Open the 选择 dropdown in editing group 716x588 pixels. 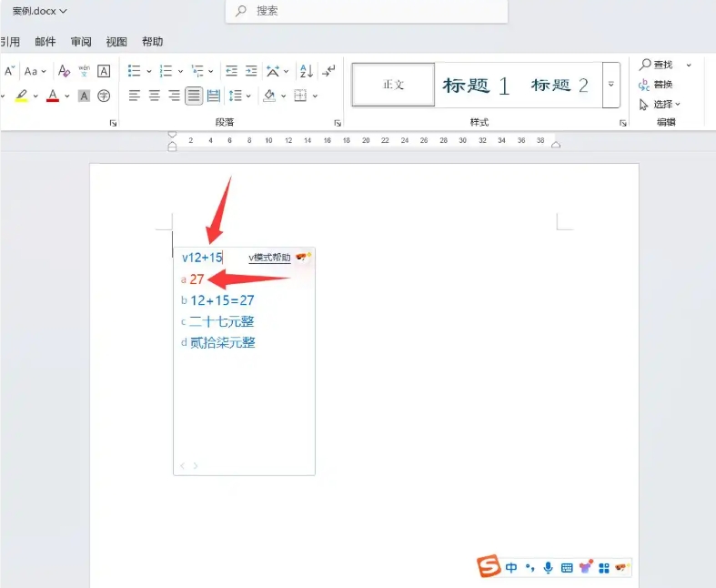click(661, 105)
